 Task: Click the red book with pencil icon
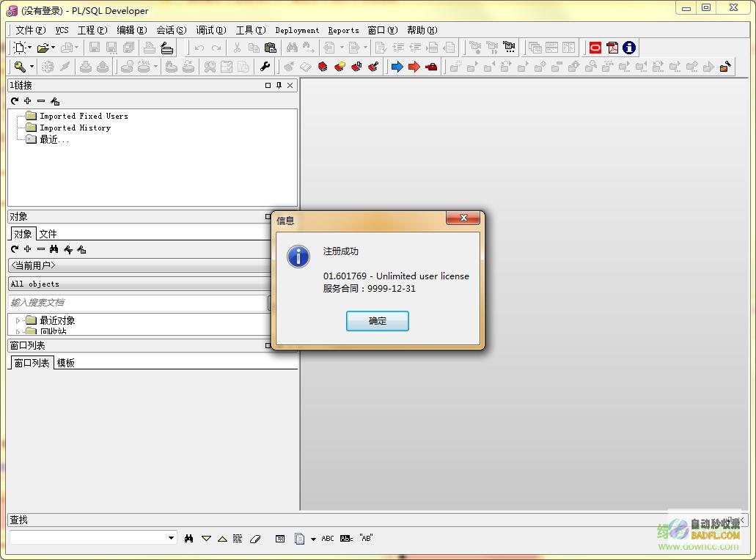click(373, 67)
